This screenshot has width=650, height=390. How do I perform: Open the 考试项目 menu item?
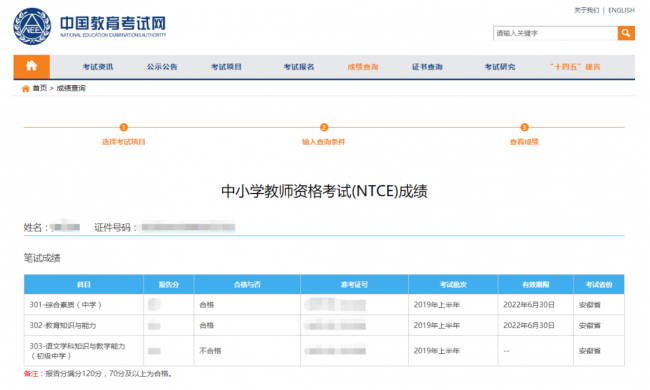click(x=226, y=67)
